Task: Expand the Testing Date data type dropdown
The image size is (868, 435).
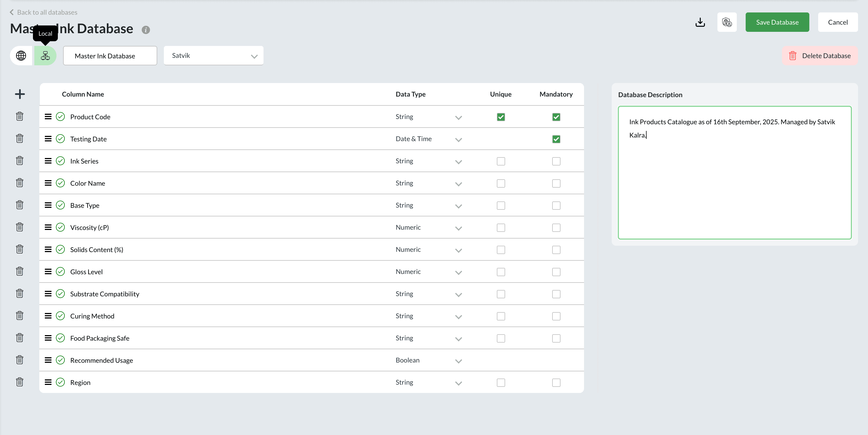Action: [458, 139]
